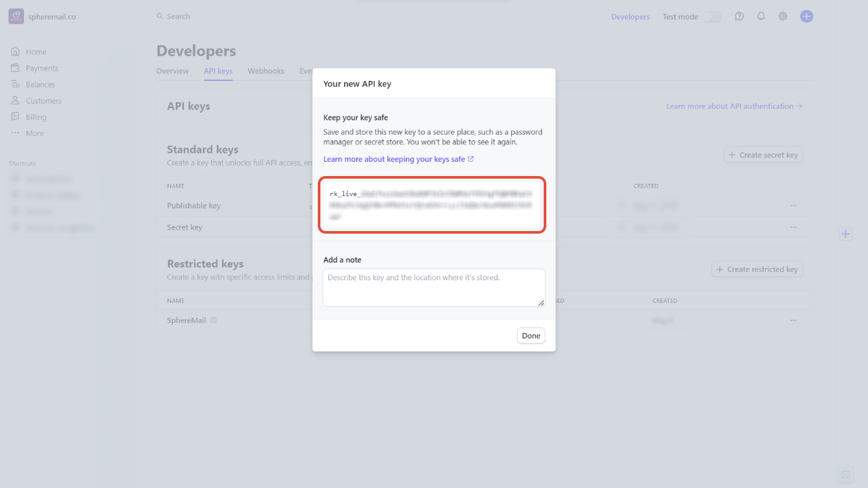
Task: Click the bottom-right corner panel icon
Action: point(844,474)
